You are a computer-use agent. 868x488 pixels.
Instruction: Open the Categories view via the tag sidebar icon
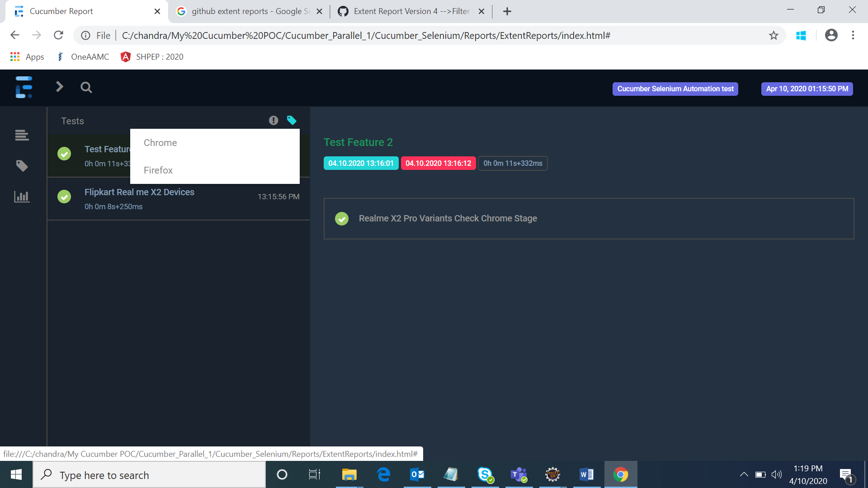click(21, 165)
